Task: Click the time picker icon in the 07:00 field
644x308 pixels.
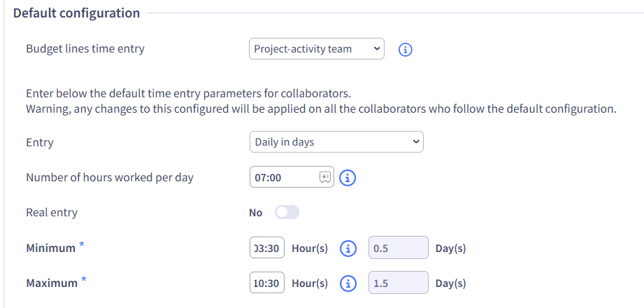Action: click(325, 178)
